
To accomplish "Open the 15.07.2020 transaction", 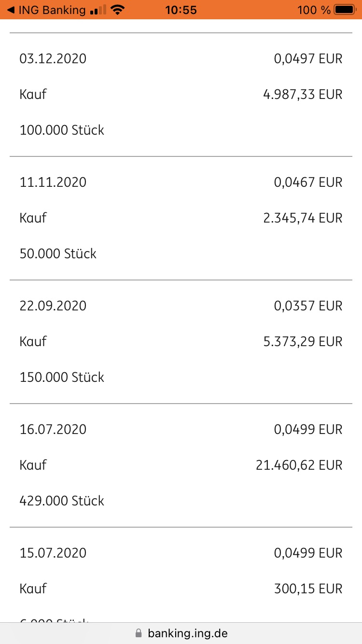I will coord(181,575).
